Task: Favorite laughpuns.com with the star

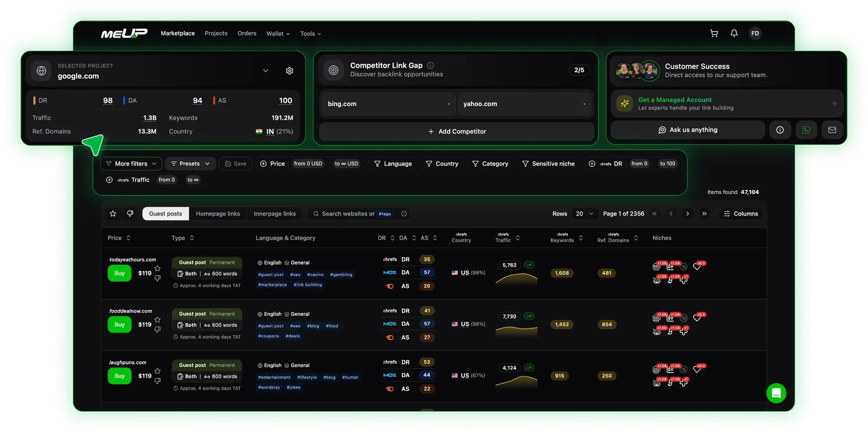Action: click(x=158, y=371)
